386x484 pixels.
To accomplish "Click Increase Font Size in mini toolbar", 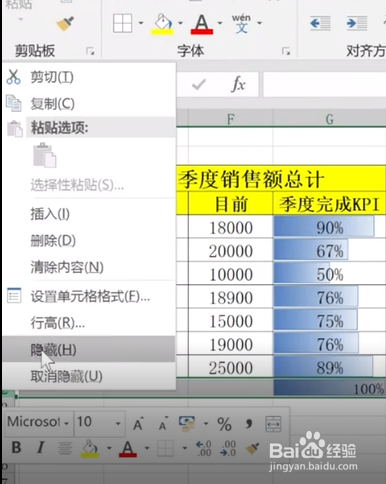I will (138, 423).
